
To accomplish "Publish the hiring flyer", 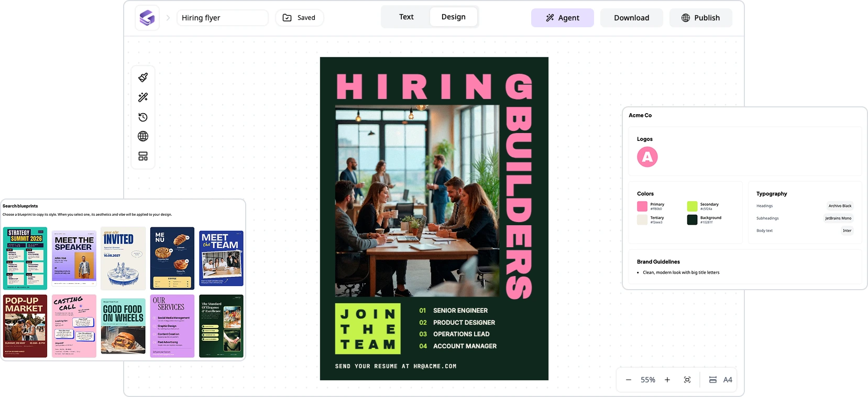I will click(701, 18).
